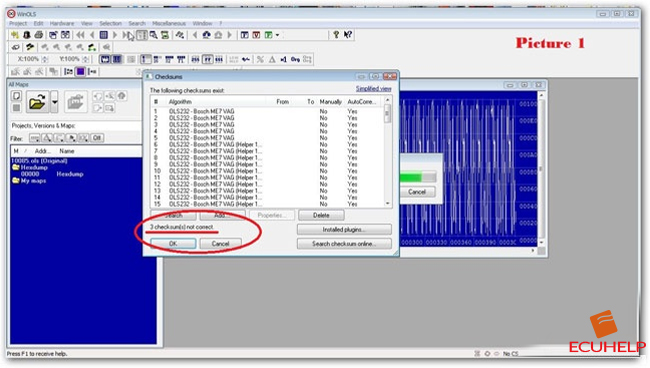Image resolution: width=650 pixels, height=368 pixels.
Task: Click the blue square icon between the navigation arrows
Action: coord(104,35)
